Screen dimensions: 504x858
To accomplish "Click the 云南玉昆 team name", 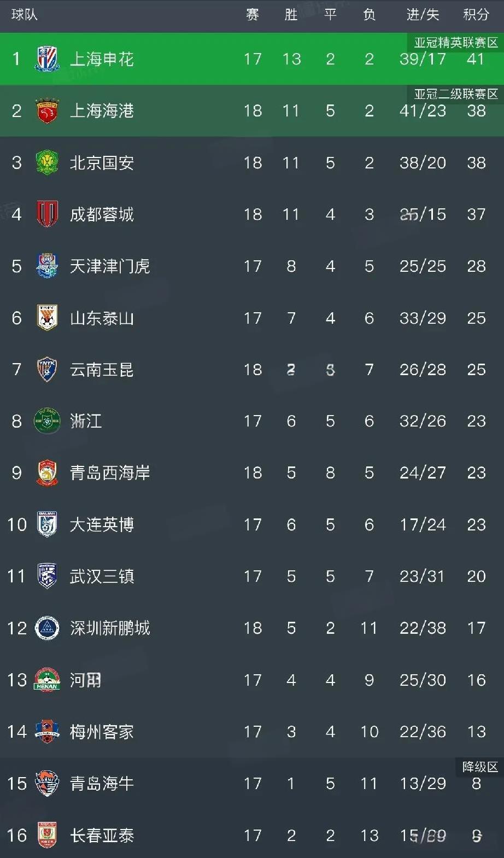I will pos(102,370).
